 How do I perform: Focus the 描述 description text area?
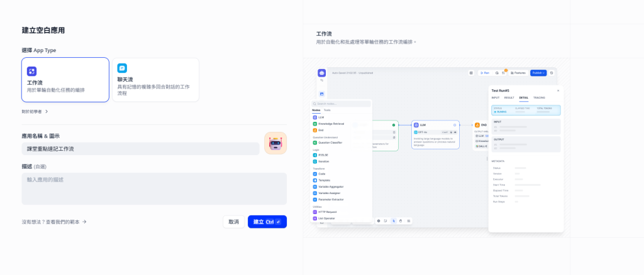coord(154,188)
